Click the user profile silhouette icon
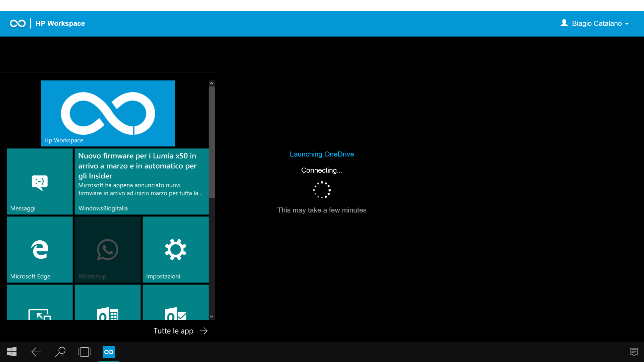 (564, 23)
